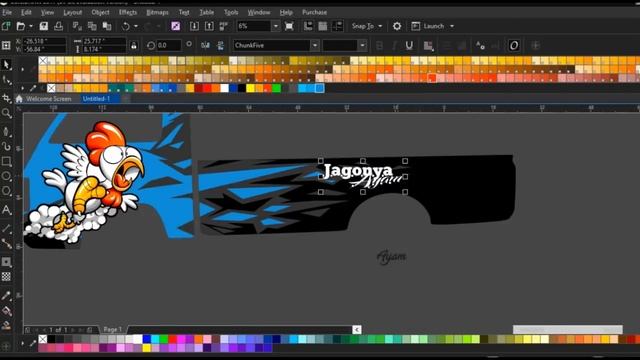Activate the Zoom magnifier tool

click(6, 113)
